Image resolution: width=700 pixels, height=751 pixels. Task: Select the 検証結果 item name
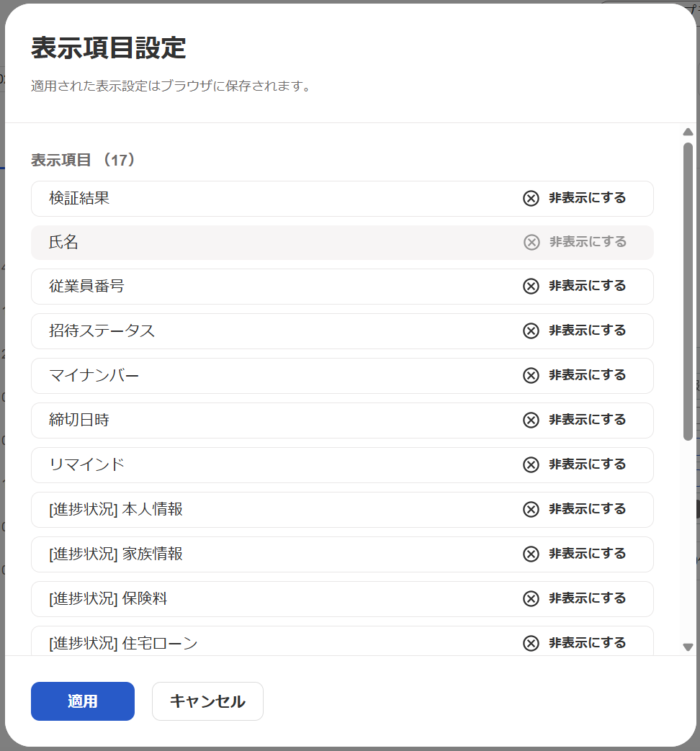click(79, 198)
